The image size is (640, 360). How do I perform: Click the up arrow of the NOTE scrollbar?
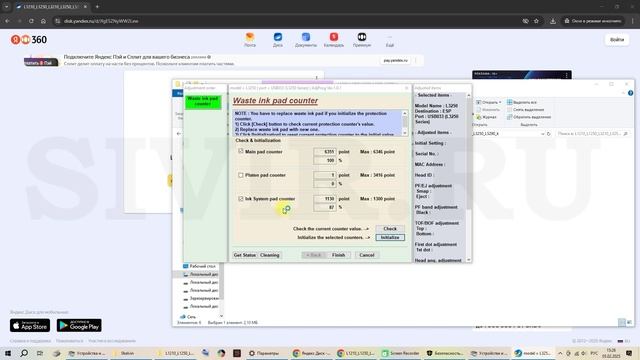405,113
